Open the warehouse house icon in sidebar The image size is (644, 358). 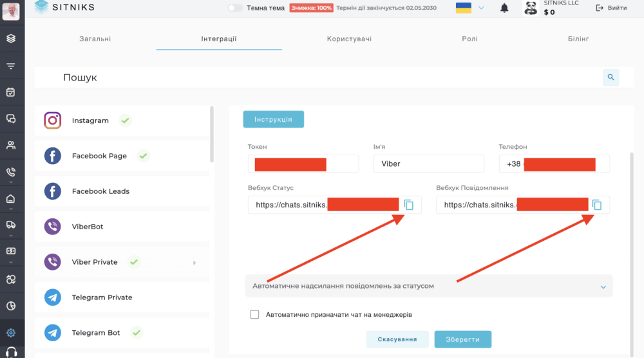coord(11,199)
